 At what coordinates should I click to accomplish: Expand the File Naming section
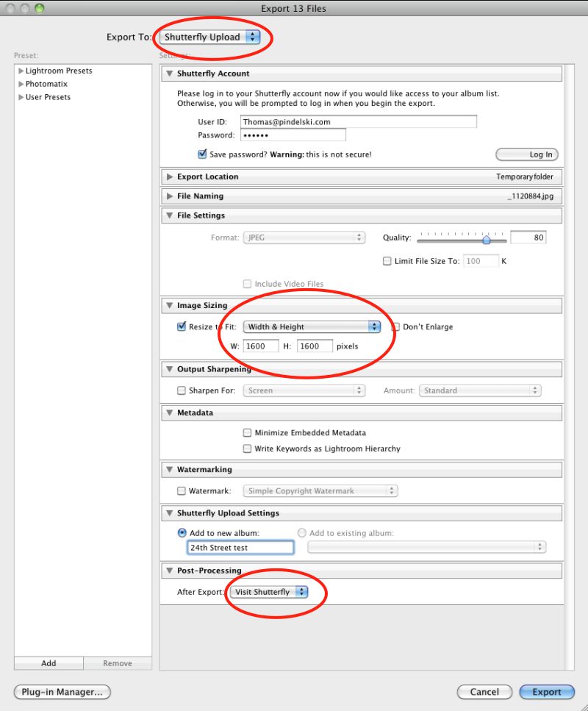[x=170, y=196]
